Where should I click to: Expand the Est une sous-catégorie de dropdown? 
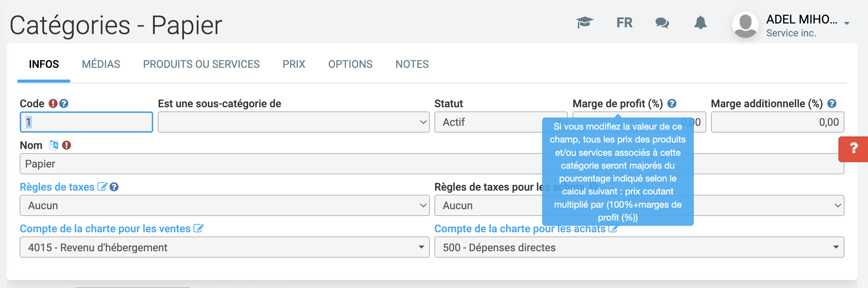pyautogui.click(x=293, y=122)
